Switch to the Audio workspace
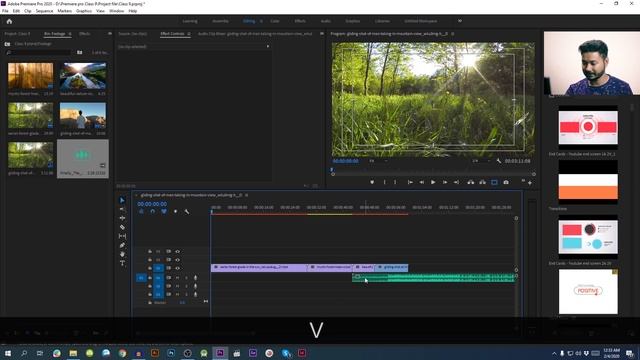This screenshot has width=640, height=360. pos(326,21)
